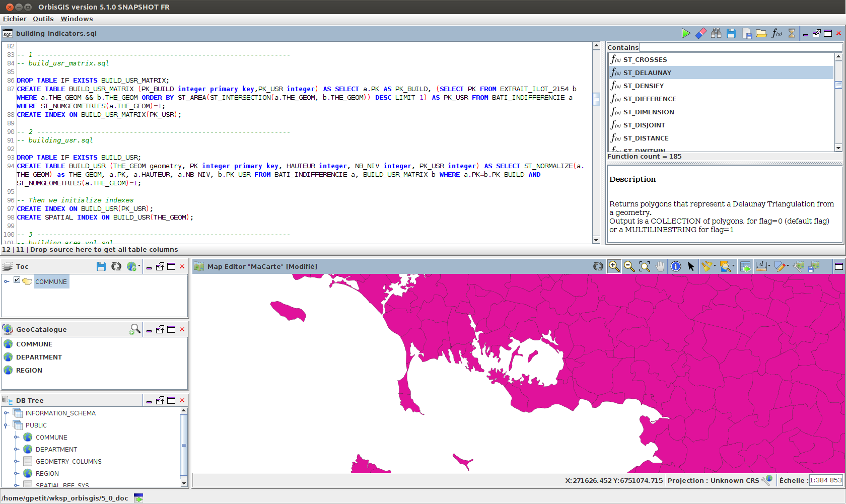Open the measure tool dropdown arrow
Image resolution: width=846 pixels, height=504 pixels.
click(x=769, y=266)
